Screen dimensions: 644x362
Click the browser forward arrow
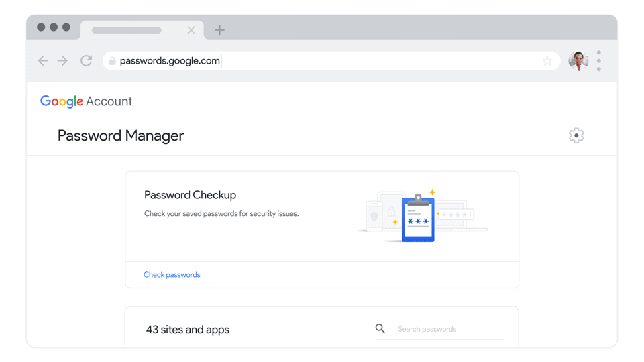pyautogui.click(x=62, y=61)
